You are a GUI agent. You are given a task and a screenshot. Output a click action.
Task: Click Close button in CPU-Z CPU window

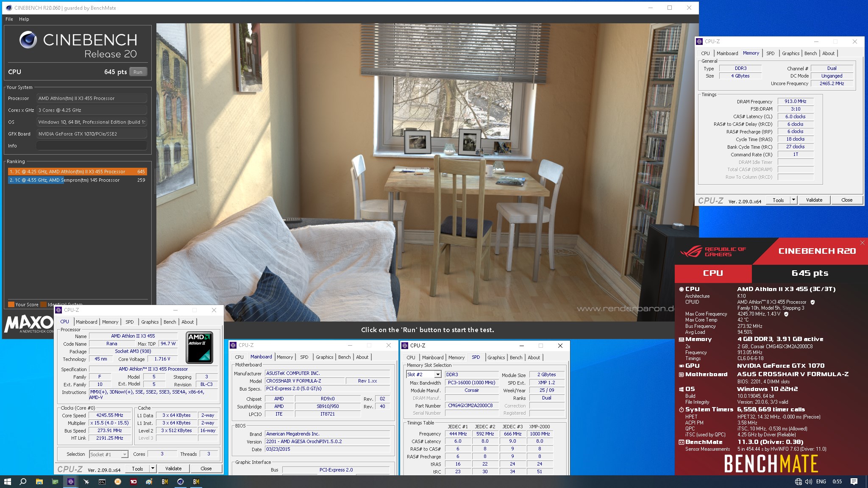pyautogui.click(x=206, y=469)
